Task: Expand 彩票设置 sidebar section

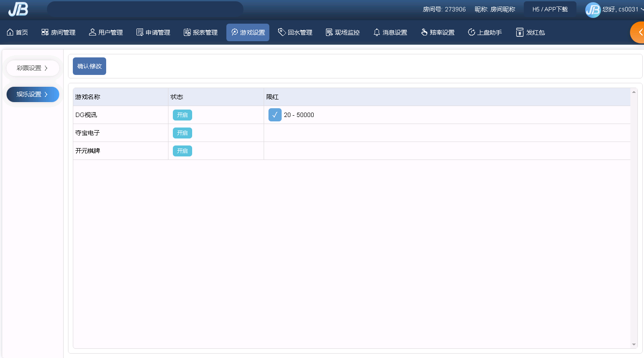Action: (32, 68)
